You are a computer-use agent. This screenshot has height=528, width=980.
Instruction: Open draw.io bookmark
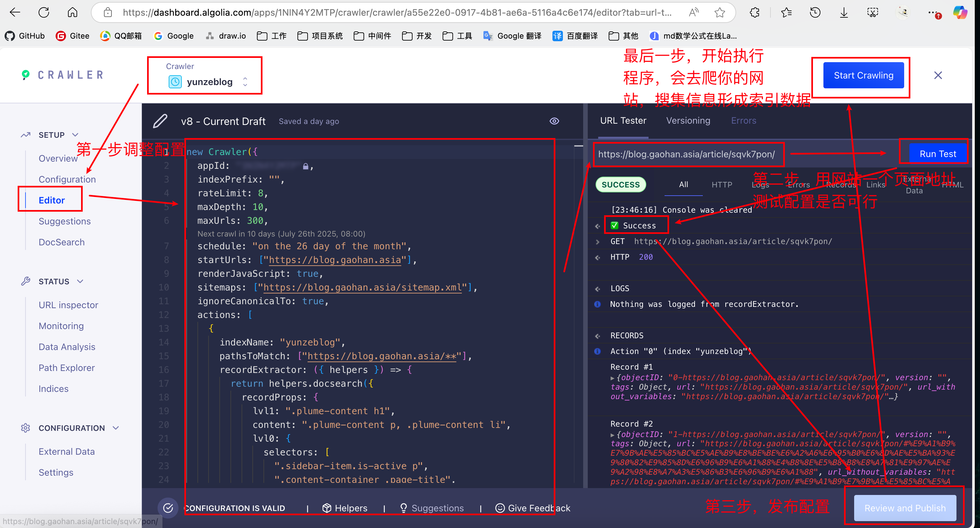coord(226,36)
